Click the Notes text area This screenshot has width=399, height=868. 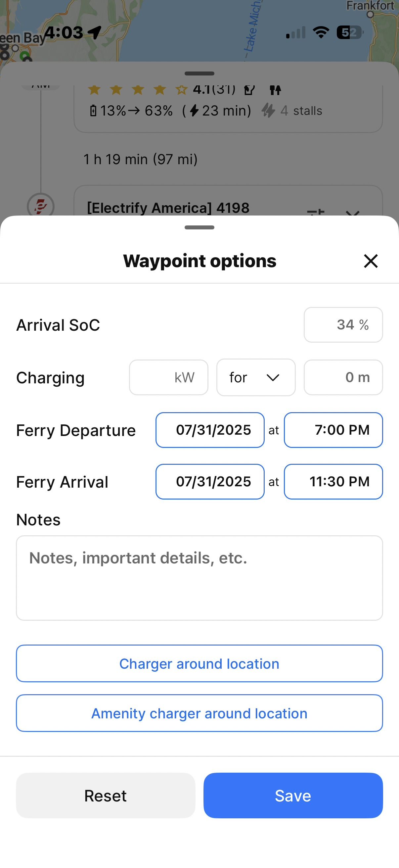199,578
